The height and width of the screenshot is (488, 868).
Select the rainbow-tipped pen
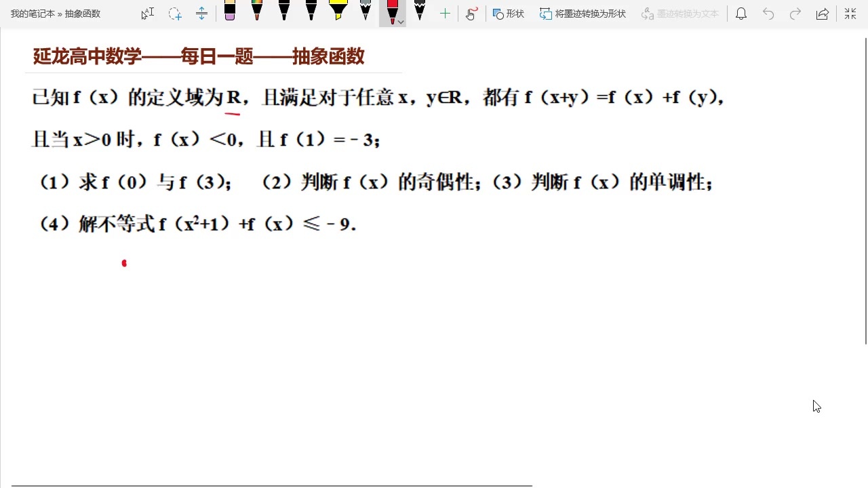[257, 11]
